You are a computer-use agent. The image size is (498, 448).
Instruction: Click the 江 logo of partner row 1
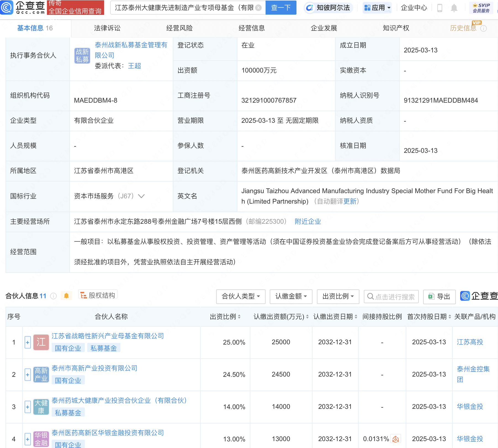click(41, 342)
